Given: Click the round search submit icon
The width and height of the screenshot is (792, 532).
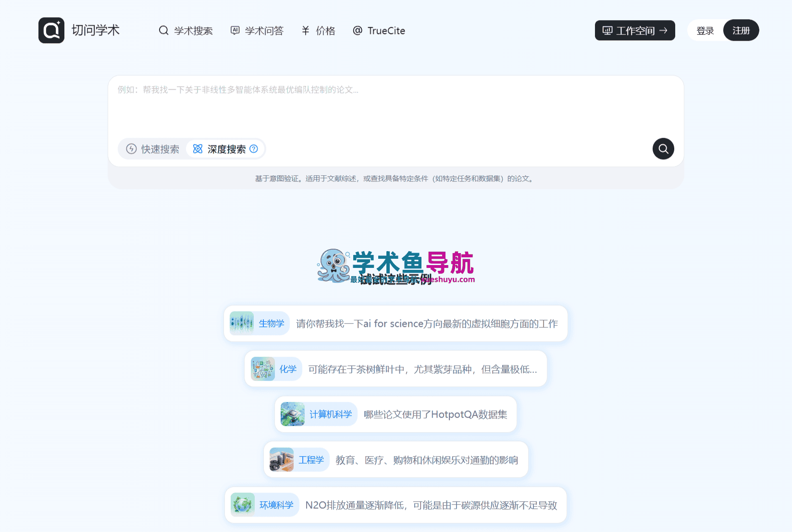Looking at the screenshot, I should tap(663, 149).
